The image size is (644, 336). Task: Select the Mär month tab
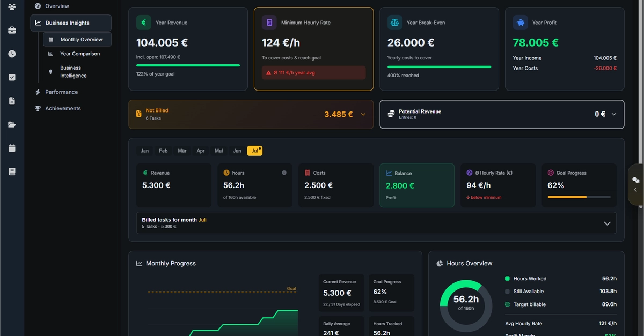point(182,151)
